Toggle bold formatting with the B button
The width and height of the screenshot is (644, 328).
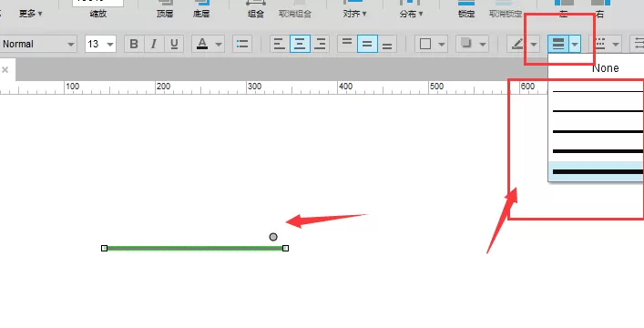coord(134,44)
